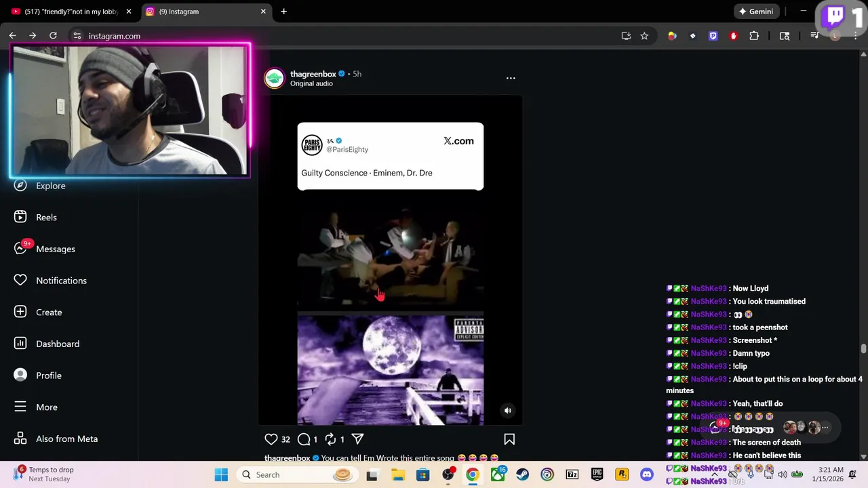
Task: Open Notifications in the sidebar
Action: pos(51,281)
